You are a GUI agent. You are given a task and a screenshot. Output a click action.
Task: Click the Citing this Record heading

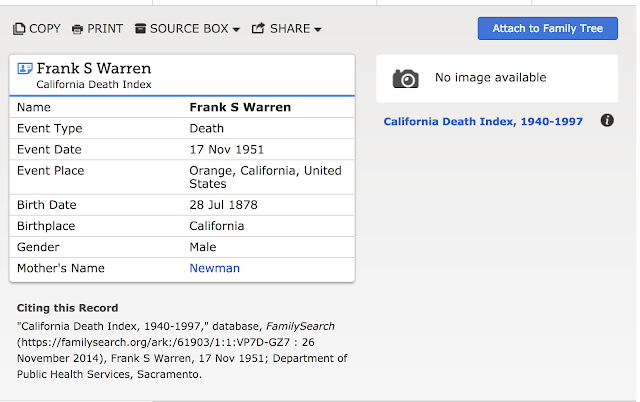pyautogui.click(x=68, y=308)
